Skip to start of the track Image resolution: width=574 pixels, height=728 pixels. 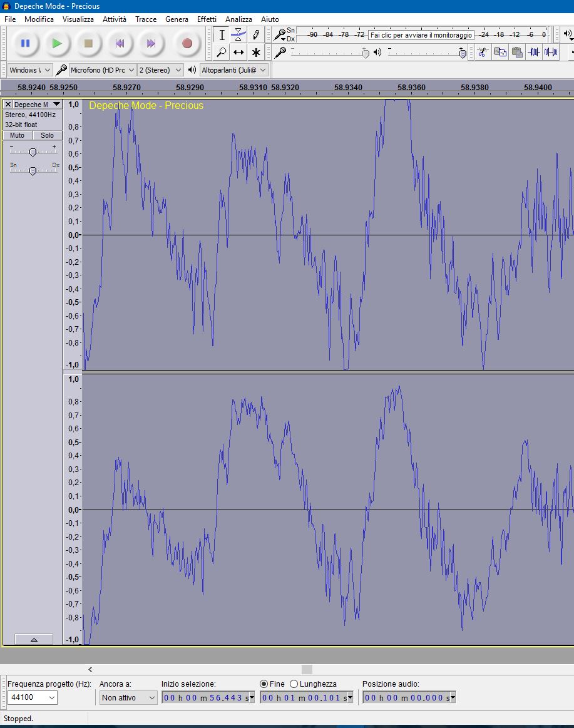point(120,43)
